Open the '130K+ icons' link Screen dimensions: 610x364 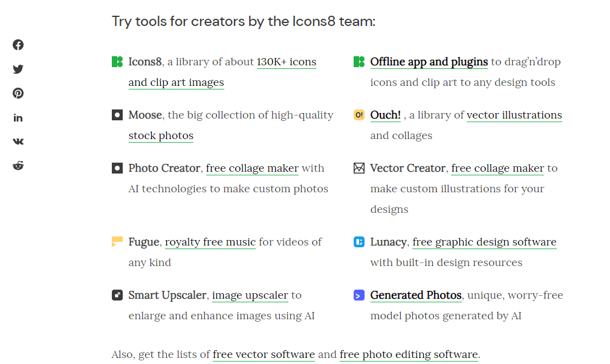[287, 62]
